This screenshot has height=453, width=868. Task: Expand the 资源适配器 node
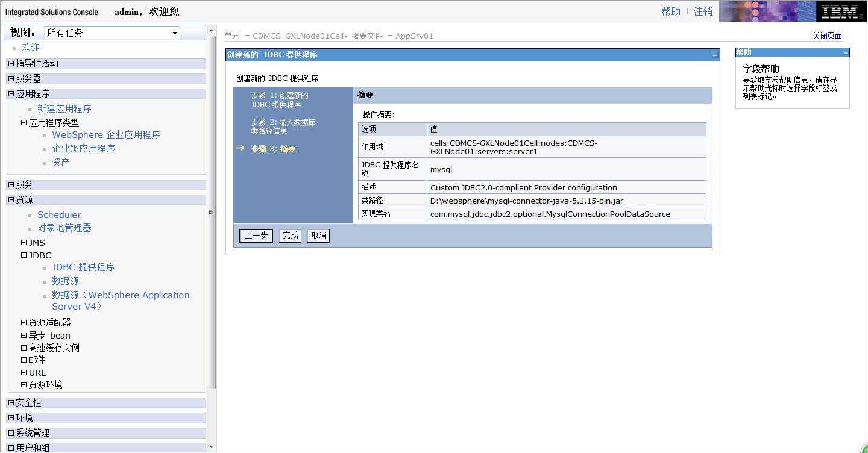tap(24, 322)
